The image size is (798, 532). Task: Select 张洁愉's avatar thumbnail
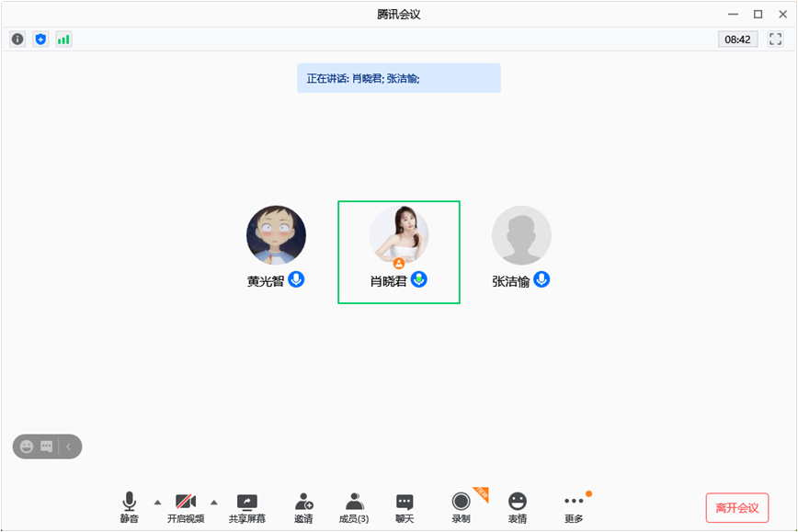(521, 235)
